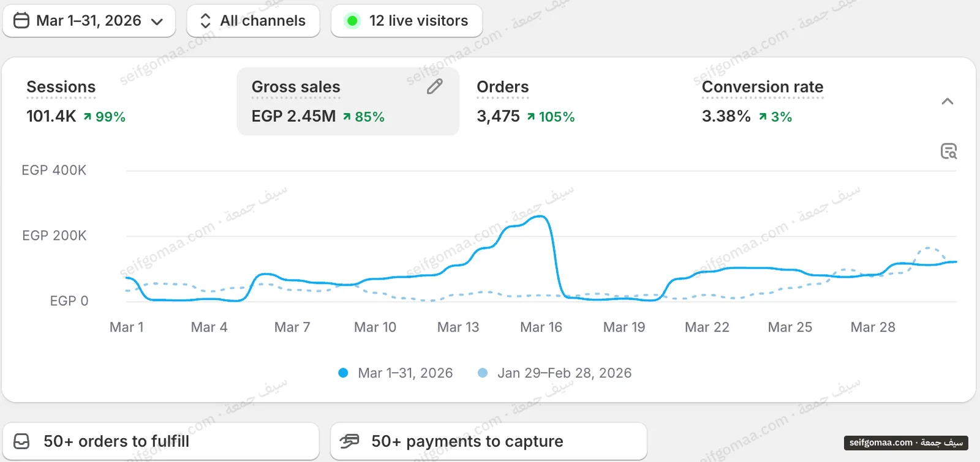Collapse the metrics panel with the chevron

[x=948, y=102]
